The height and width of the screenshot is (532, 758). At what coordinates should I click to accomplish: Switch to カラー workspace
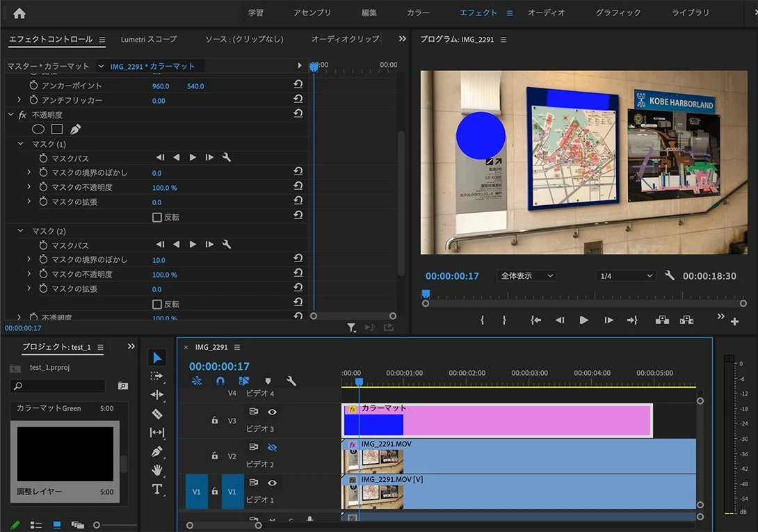coord(418,13)
